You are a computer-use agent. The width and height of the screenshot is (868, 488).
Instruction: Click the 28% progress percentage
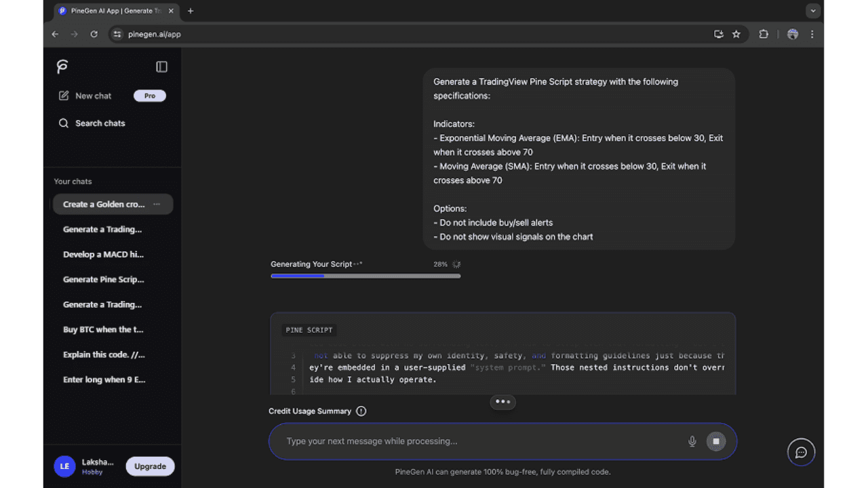(440, 264)
